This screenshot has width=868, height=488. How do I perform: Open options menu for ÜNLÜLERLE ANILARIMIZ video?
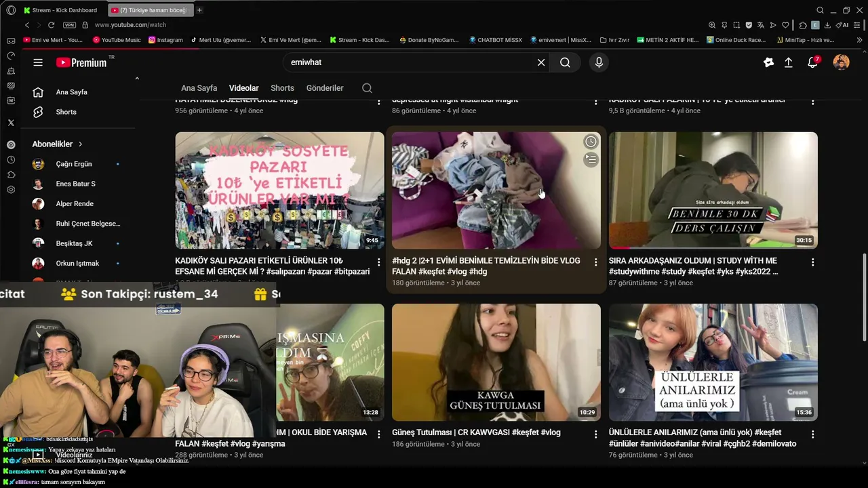tap(812, 434)
